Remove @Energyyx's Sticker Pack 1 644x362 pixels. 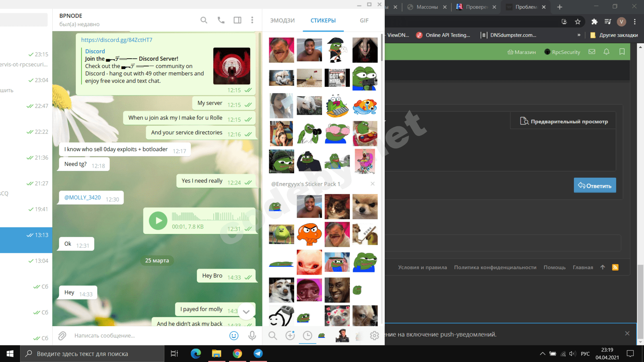[373, 184]
